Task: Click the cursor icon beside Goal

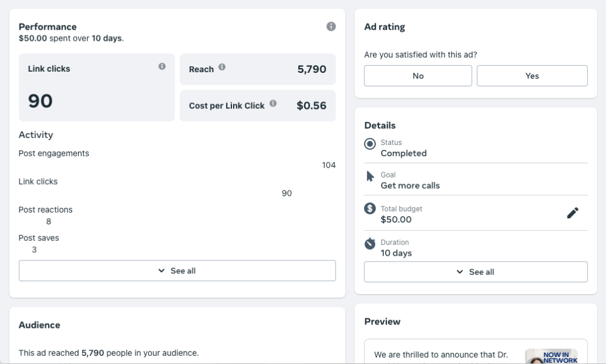Action: 370,176
